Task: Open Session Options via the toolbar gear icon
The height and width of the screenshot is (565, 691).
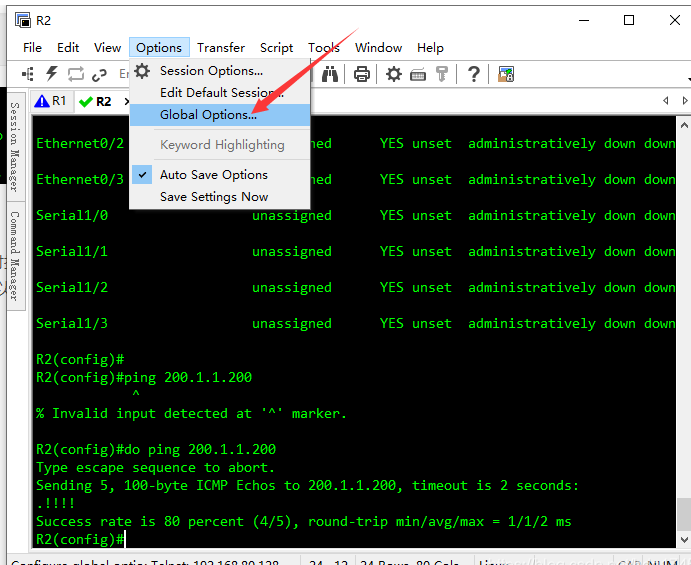Action: tap(394, 74)
